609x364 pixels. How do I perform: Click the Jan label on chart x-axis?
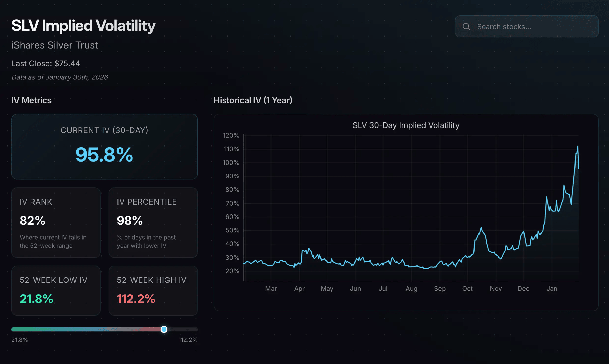click(x=552, y=289)
